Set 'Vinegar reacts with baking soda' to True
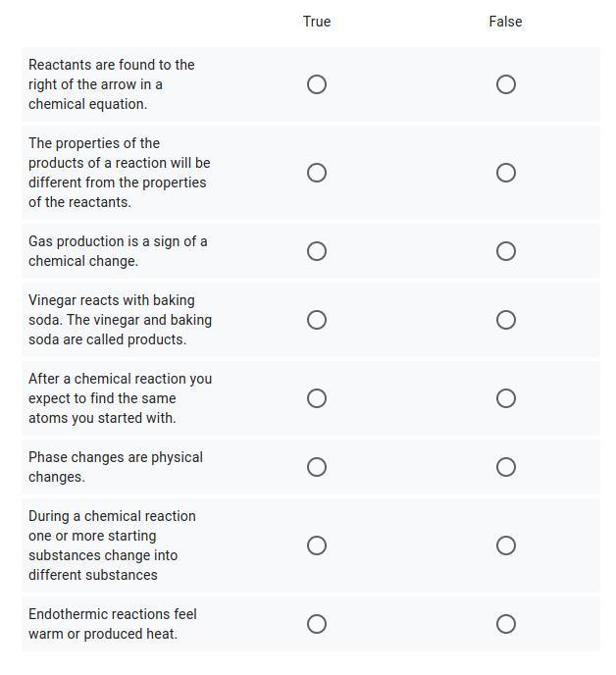Screen dimensions: 616x675 pyautogui.click(x=317, y=320)
